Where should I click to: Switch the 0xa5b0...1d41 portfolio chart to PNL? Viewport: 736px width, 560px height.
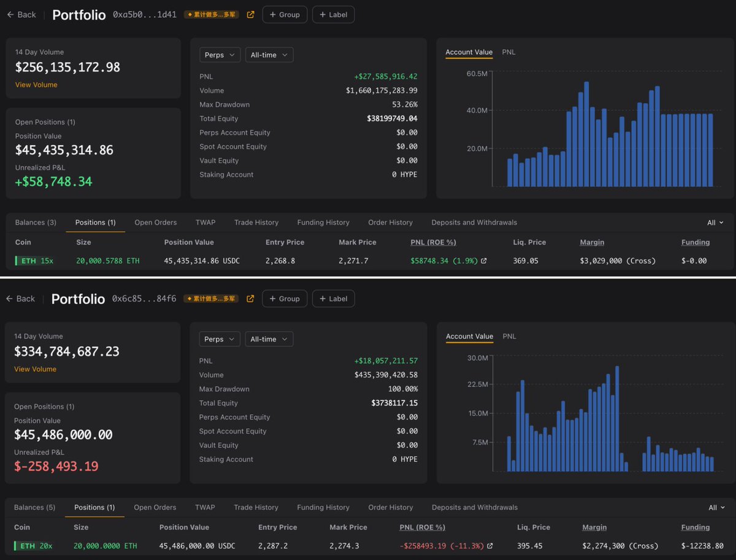pyautogui.click(x=508, y=52)
